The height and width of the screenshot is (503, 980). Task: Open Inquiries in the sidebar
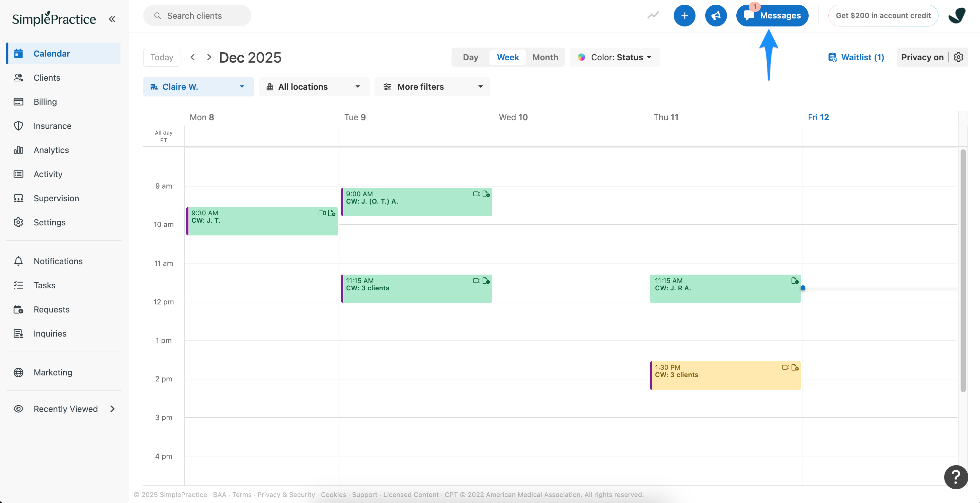coord(64,334)
